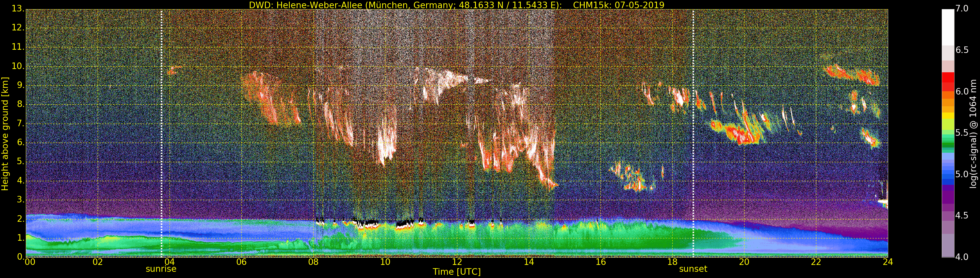
Task: Click the log(rc-signal) @ 1064 nm colorbar label
Action: coord(973,134)
